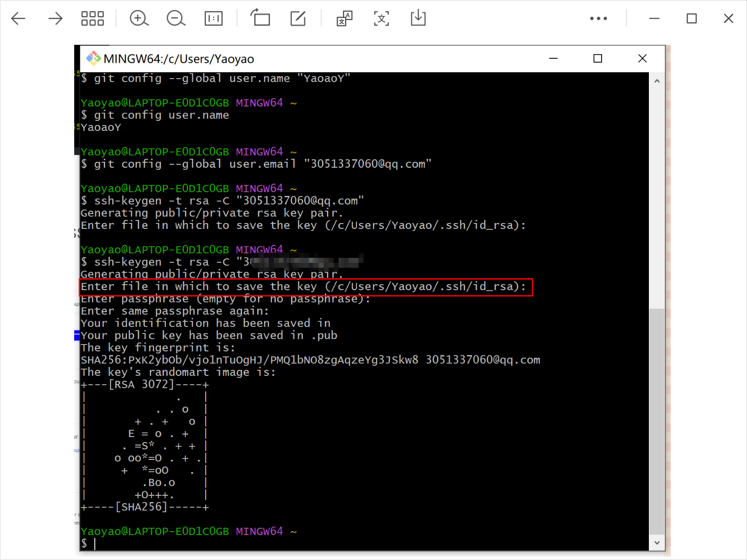Click the SHA256 key fingerprint line
747x560 pixels.
pyautogui.click(x=310, y=360)
